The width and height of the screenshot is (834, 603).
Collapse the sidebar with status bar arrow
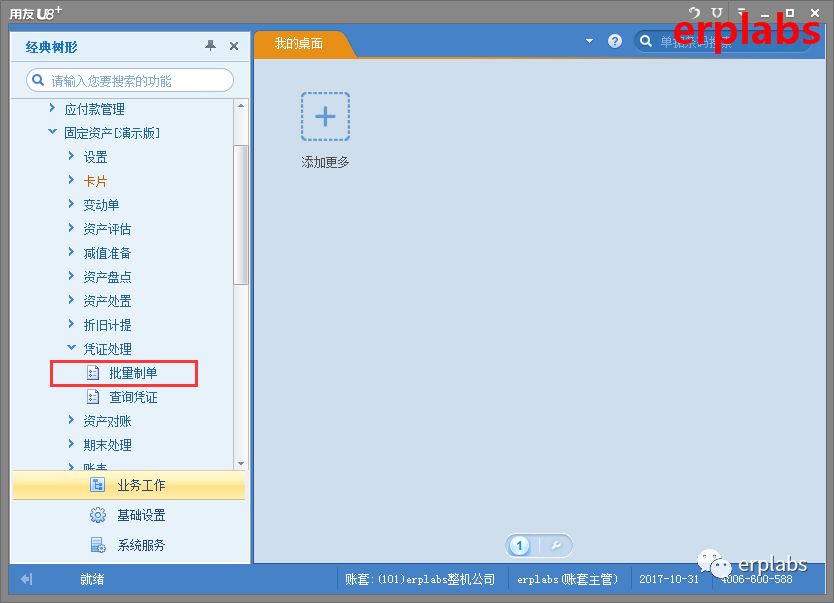[x=27, y=579]
